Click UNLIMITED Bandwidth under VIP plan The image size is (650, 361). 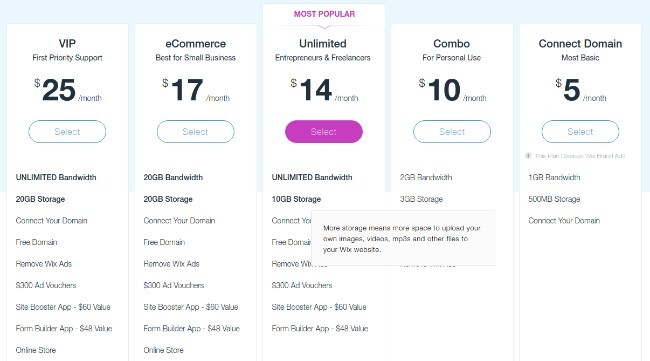(x=56, y=177)
